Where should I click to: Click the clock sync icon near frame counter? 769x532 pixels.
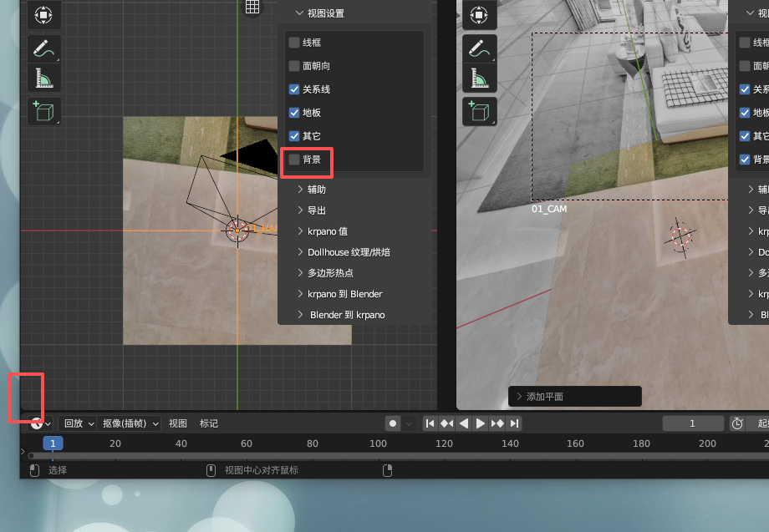[736, 423]
